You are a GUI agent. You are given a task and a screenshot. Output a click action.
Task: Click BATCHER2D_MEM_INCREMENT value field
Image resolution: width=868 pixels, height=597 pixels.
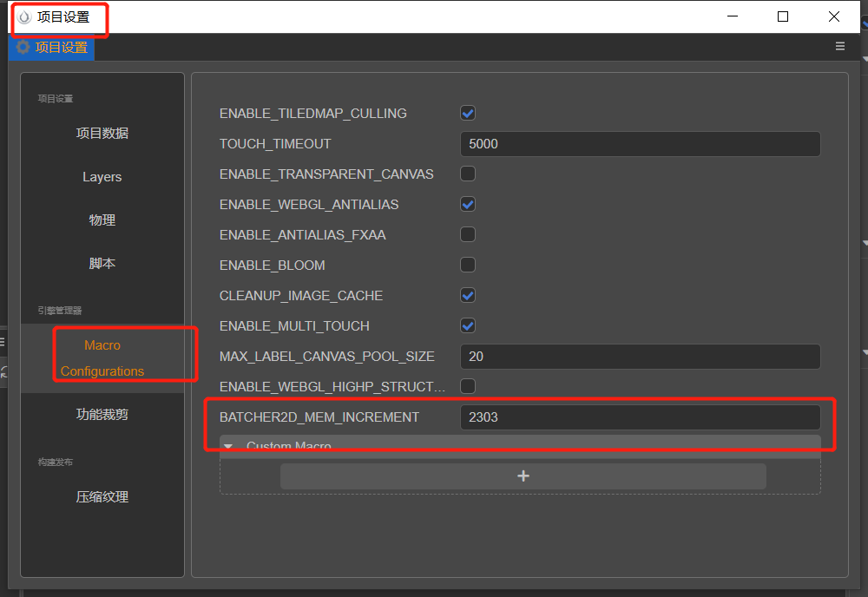[x=640, y=417]
